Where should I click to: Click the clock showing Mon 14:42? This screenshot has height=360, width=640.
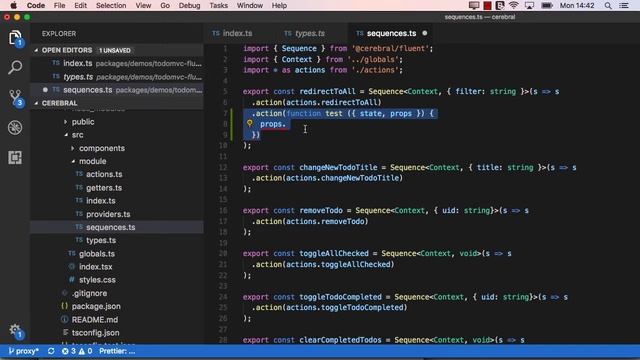tap(577, 6)
